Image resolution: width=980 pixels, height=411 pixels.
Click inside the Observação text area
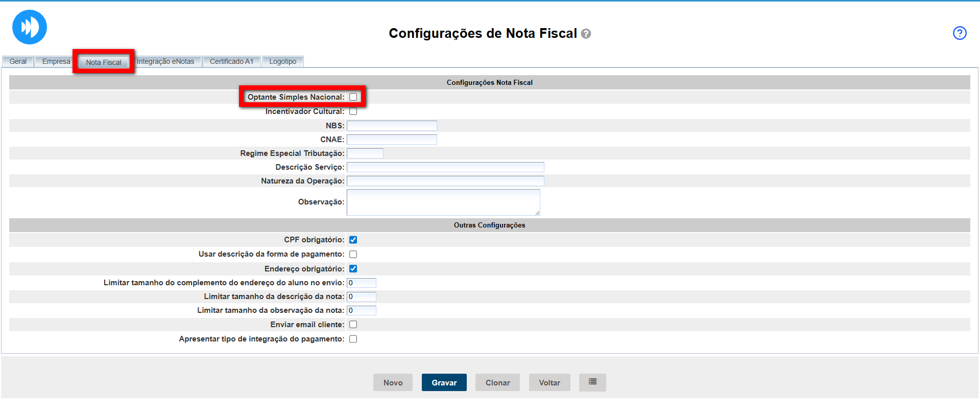[443, 202]
